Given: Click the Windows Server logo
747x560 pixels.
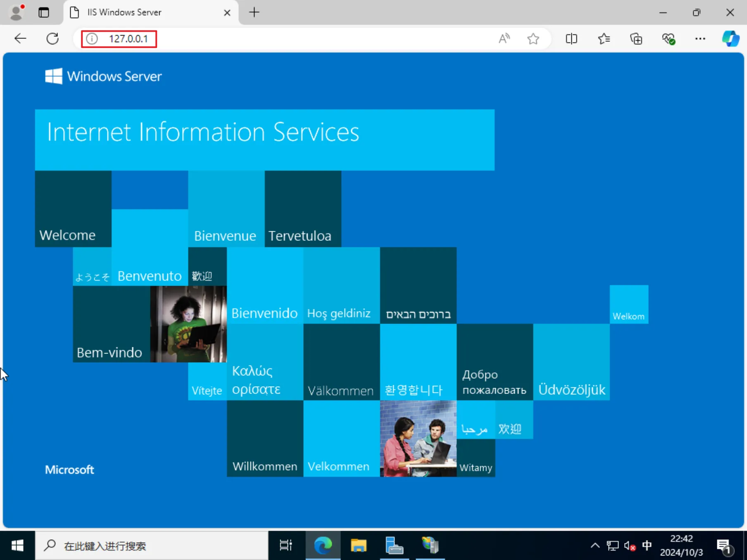Looking at the screenshot, I should pos(103,76).
